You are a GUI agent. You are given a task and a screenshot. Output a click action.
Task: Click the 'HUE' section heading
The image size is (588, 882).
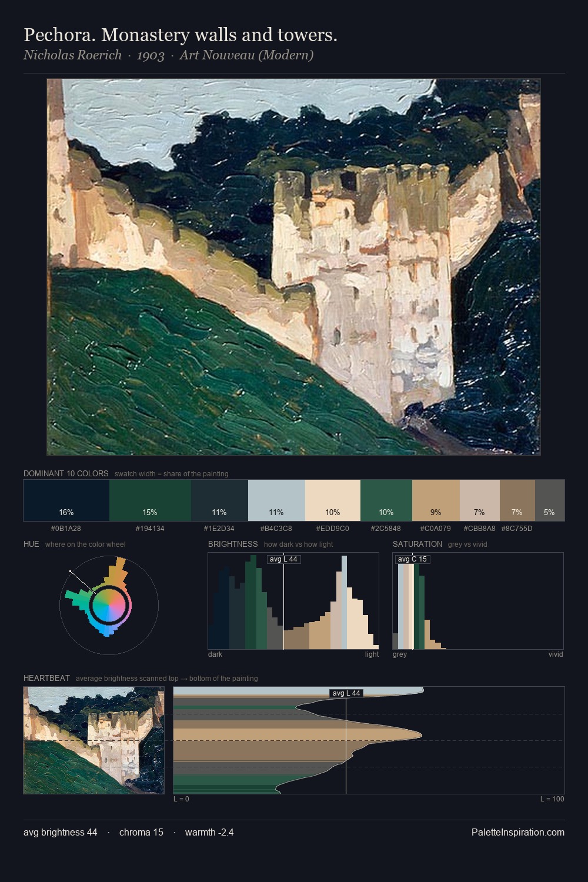[x=31, y=544]
